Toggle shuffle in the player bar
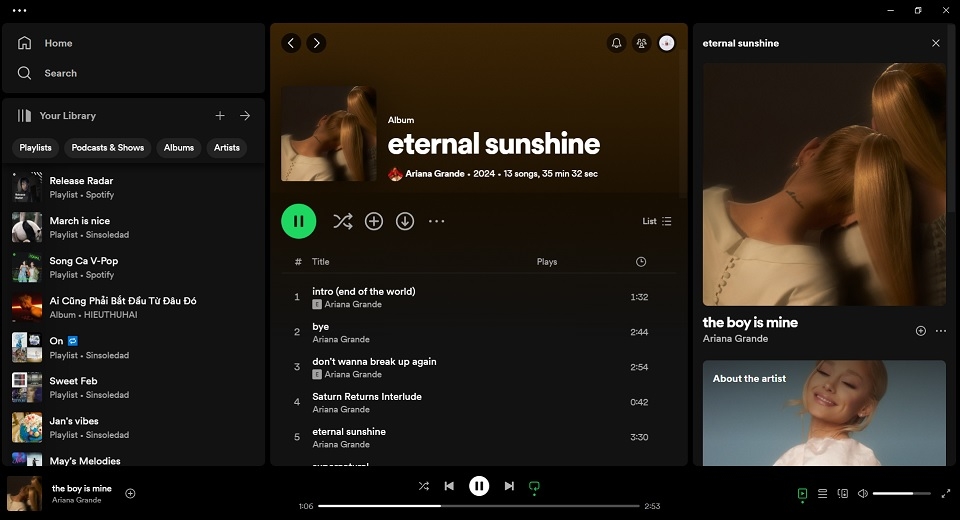This screenshot has width=960, height=520. (424, 486)
